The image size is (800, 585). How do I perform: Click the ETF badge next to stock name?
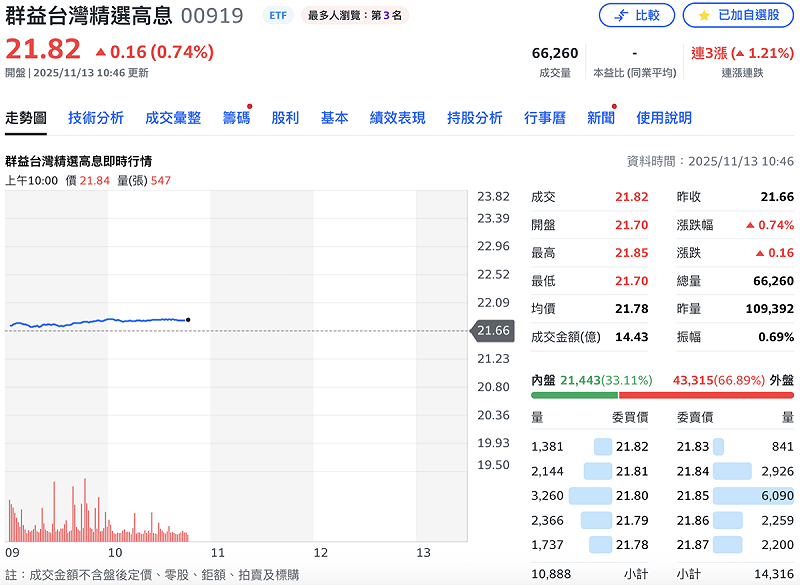point(277,15)
